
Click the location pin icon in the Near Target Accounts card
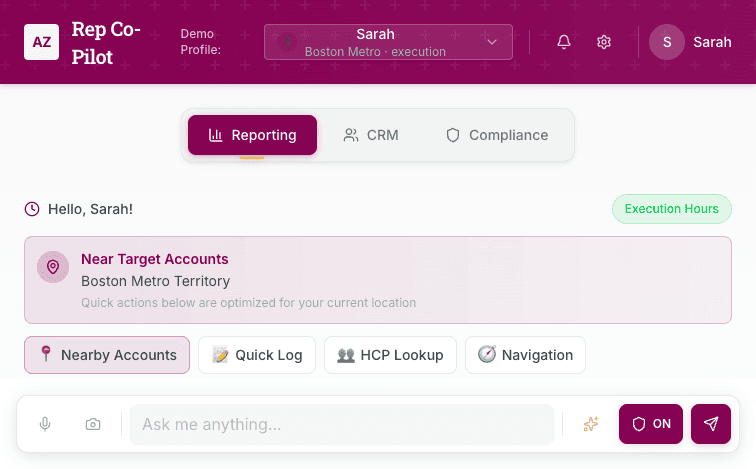point(53,267)
